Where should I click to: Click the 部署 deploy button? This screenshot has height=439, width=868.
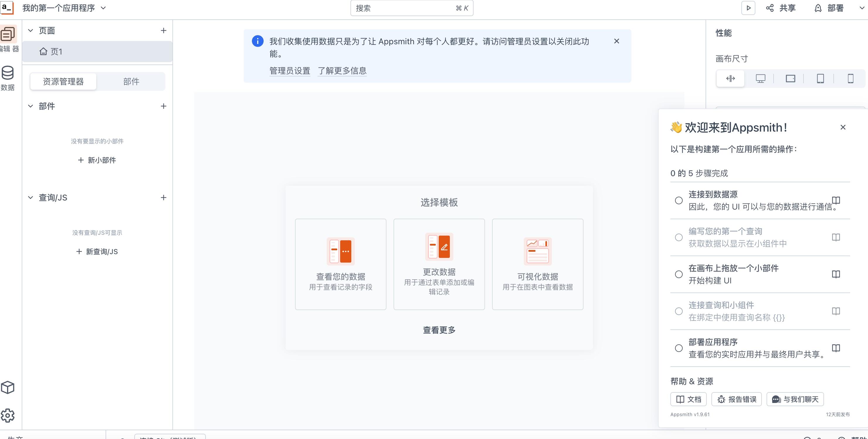point(829,8)
